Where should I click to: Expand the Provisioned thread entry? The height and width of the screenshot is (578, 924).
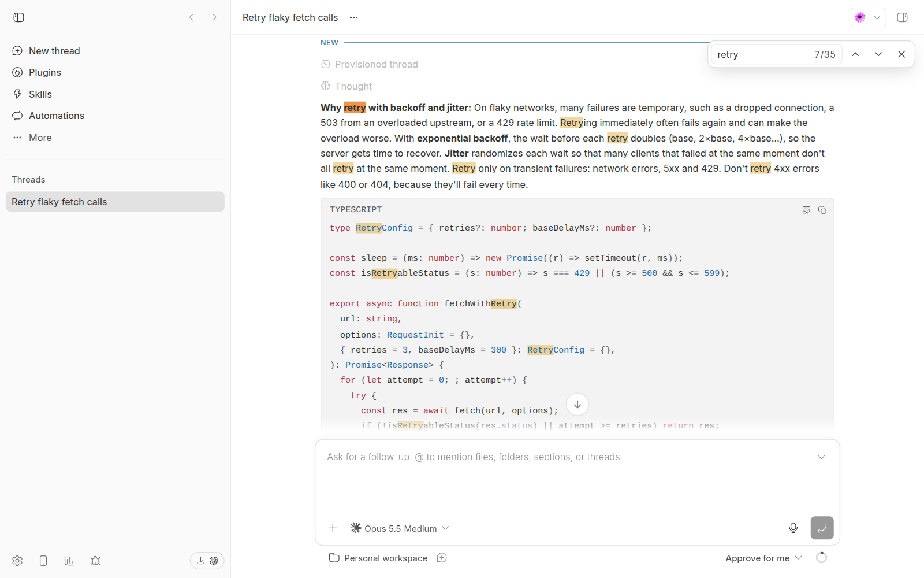370,64
